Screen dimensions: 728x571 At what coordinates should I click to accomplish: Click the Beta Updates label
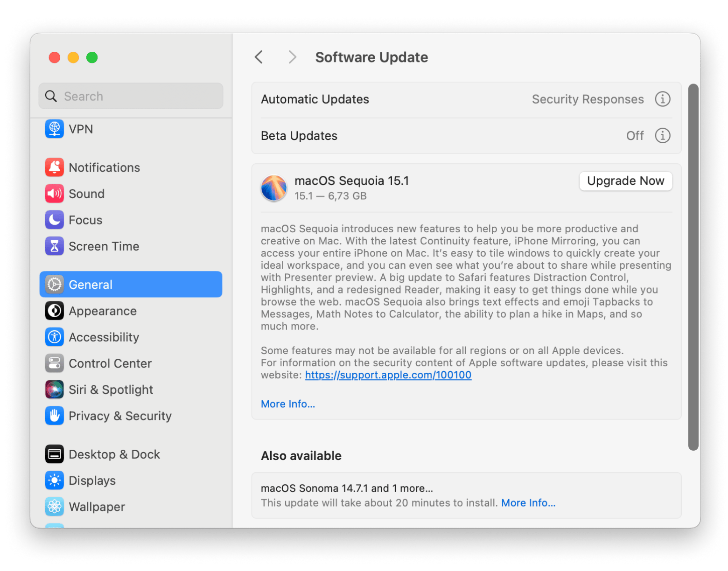click(x=299, y=136)
